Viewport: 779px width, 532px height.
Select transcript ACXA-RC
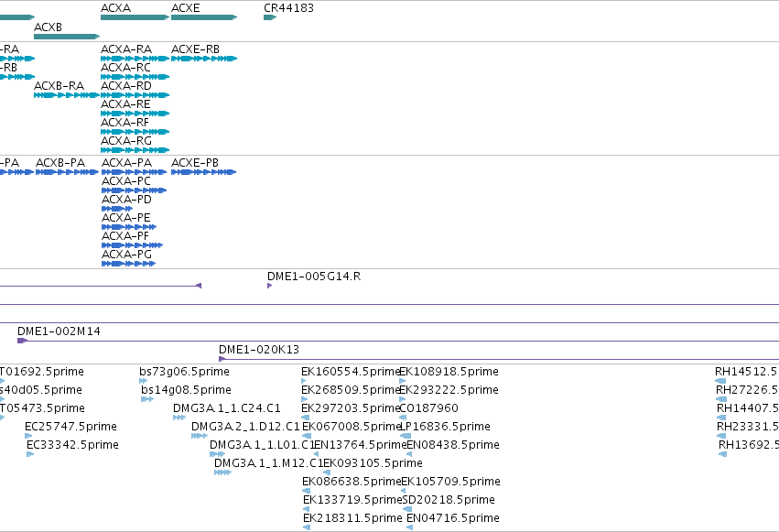135,77
